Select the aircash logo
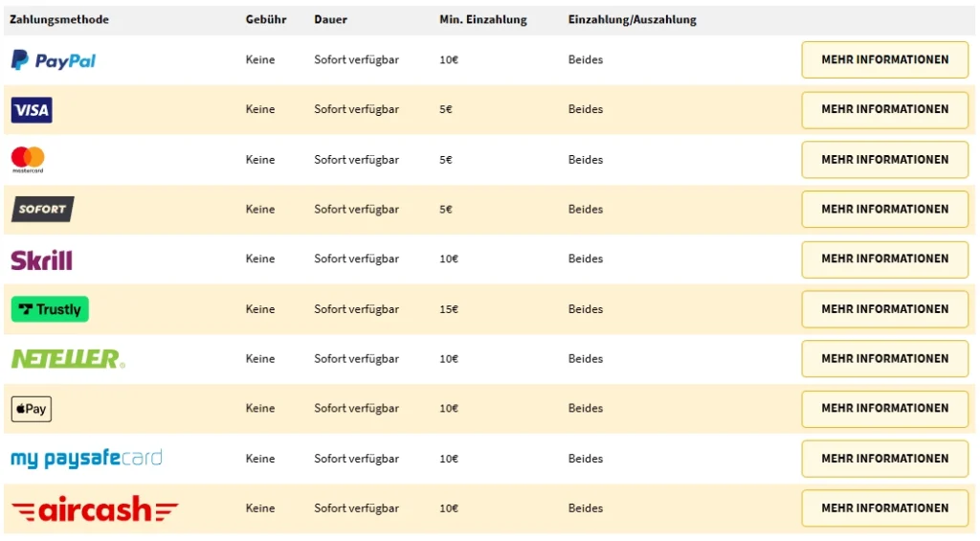980x541 pixels. tap(95, 508)
